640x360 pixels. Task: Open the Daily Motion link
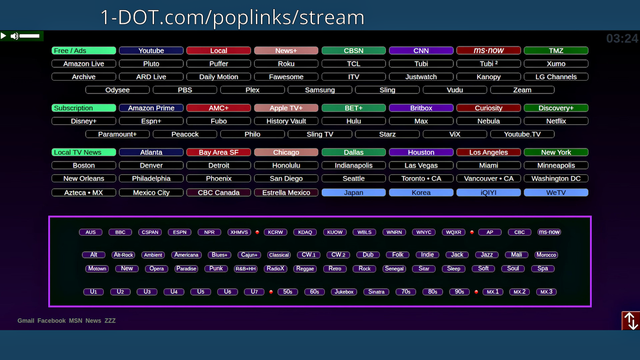point(218,77)
